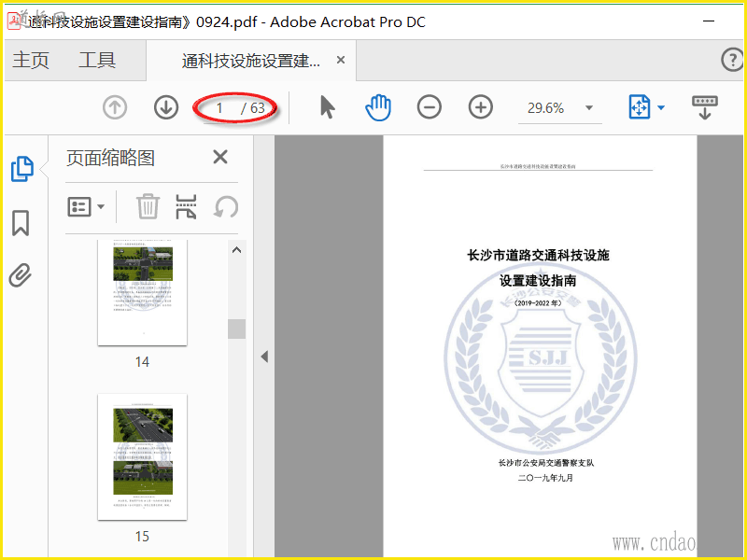Click the scrolling mode keyboard icon
The image size is (747, 560).
705,107
